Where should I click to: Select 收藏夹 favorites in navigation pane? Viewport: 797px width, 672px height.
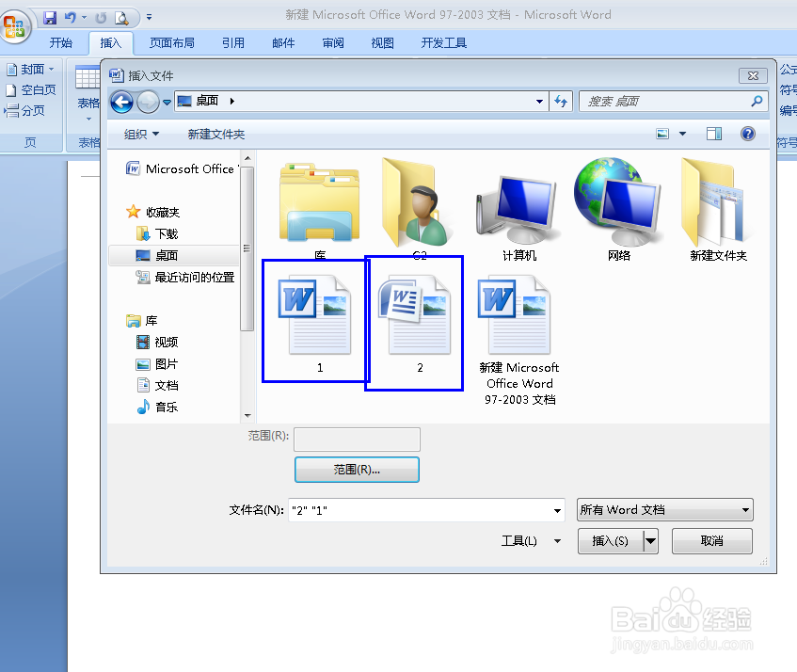coord(153,212)
